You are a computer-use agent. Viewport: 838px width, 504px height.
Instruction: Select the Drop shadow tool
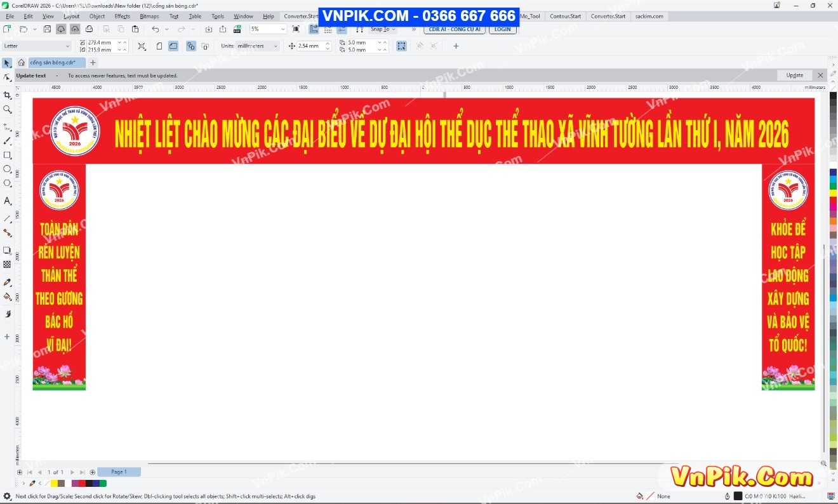[7, 250]
